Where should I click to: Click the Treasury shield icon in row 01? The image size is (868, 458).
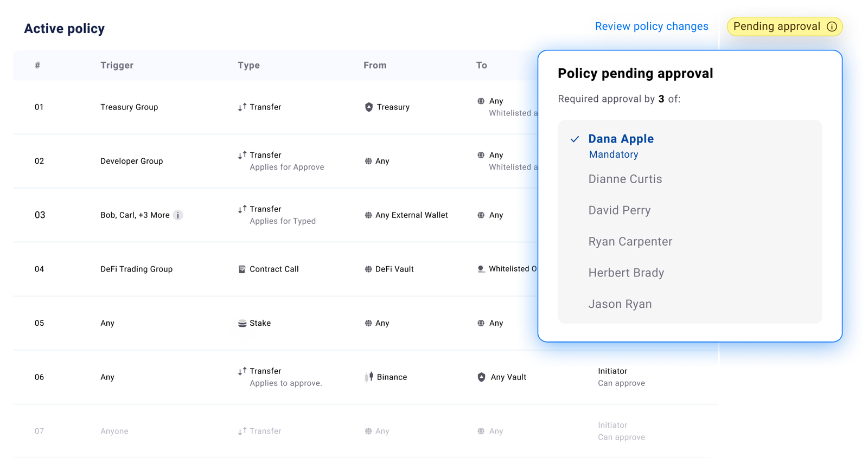tap(369, 107)
